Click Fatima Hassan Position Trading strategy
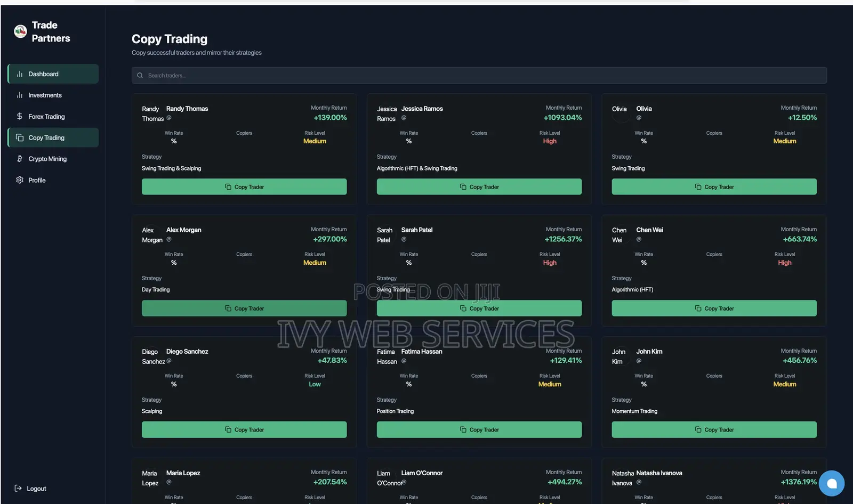 395,411
